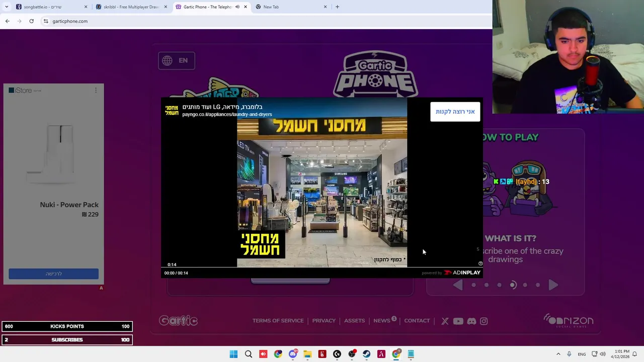Switch the ENG input language
The image size is (644, 362).
(x=582, y=354)
